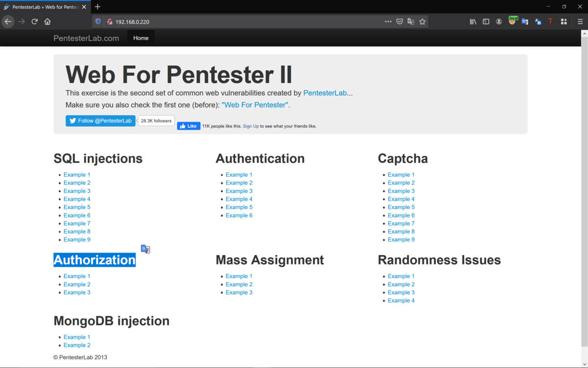Open page actions three-dot menu
Image resolution: width=588 pixels, height=368 pixels.
[x=388, y=22]
